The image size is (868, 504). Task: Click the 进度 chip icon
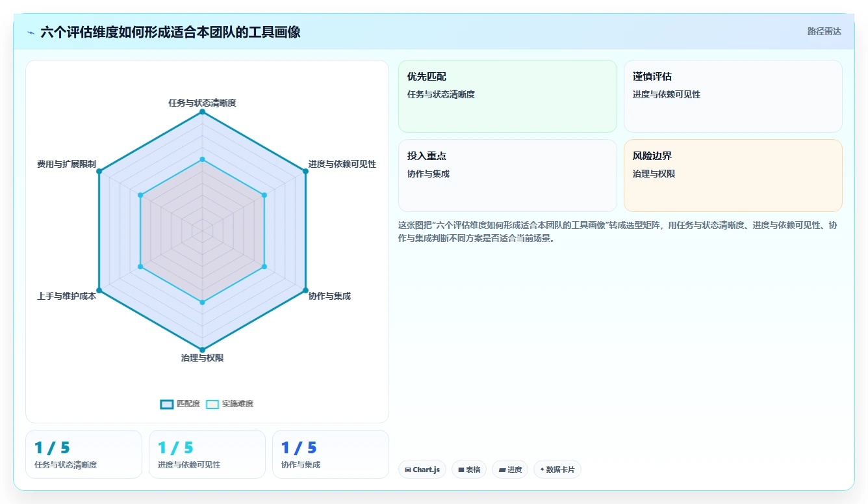(x=502, y=470)
